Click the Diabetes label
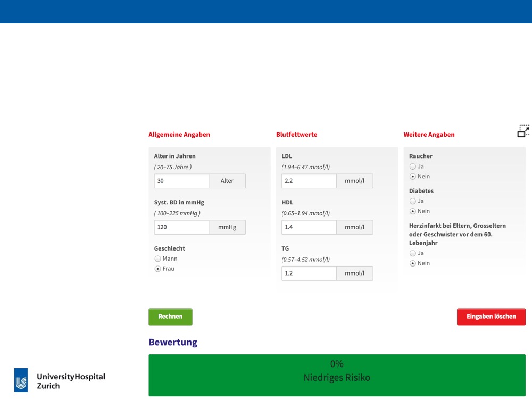Viewport: 532px width, 399px height. point(421,191)
